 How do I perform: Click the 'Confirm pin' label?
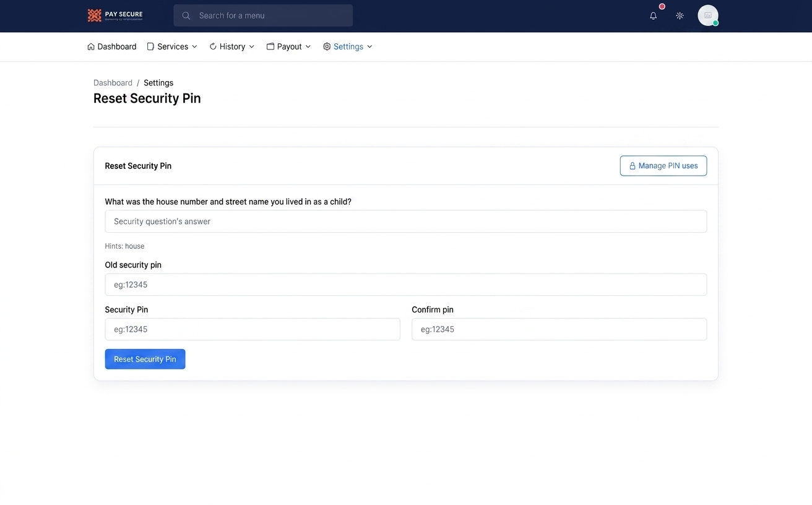click(x=433, y=309)
